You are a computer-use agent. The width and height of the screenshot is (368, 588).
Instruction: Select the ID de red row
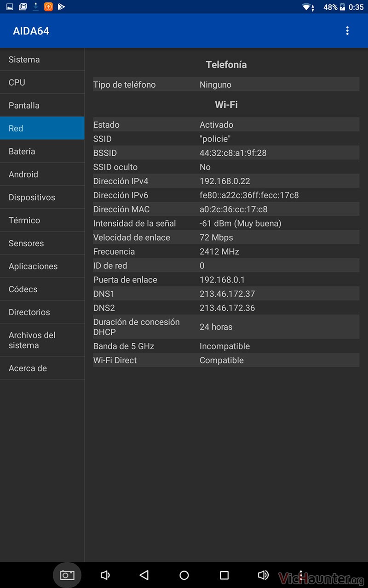(x=226, y=266)
